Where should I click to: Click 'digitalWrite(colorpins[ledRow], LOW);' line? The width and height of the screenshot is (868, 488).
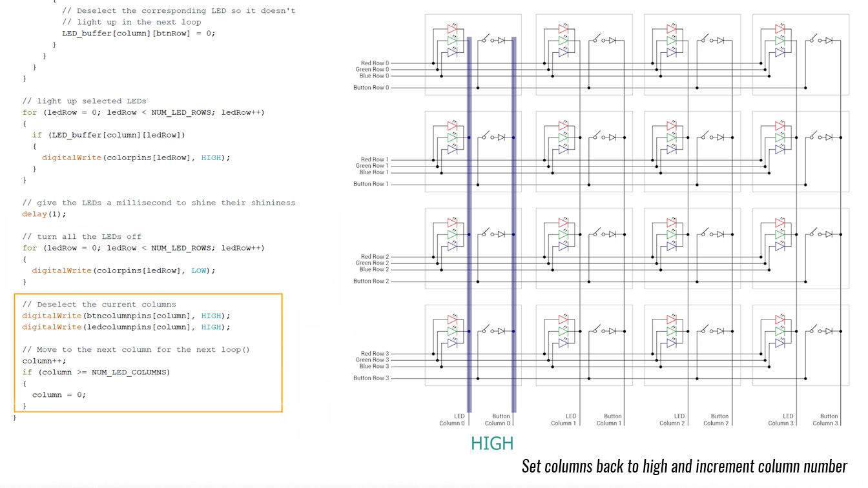point(124,270)
